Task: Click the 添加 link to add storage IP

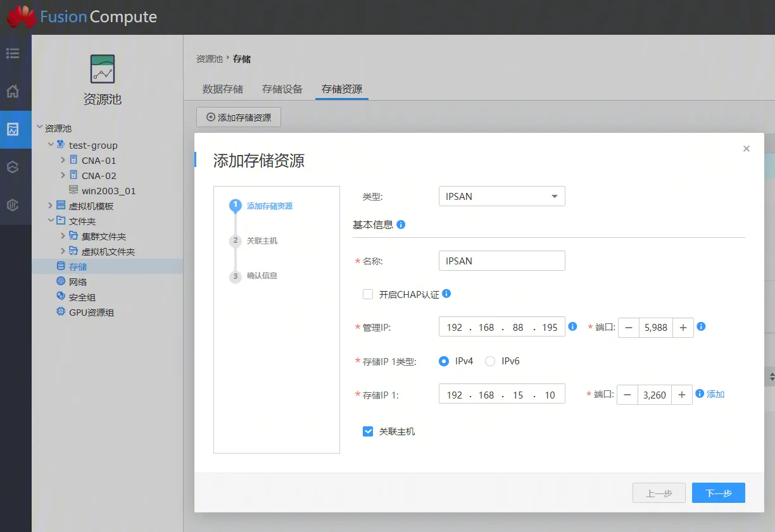Action: click(715, 394)
